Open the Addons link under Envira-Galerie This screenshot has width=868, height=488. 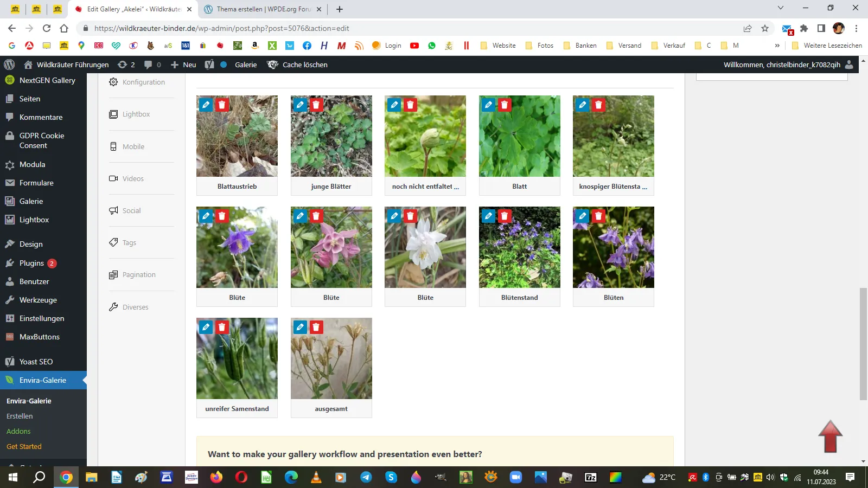(18, 431)
